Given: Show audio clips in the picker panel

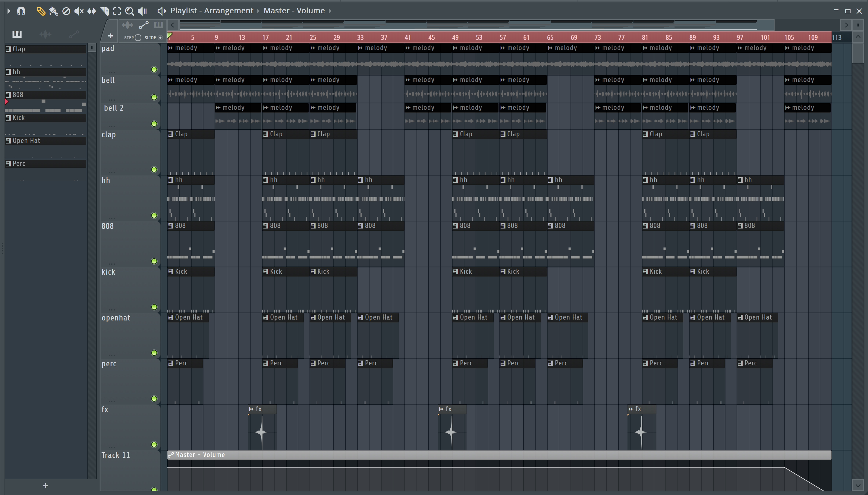Looking at the screenshot, I should point(45,34).
